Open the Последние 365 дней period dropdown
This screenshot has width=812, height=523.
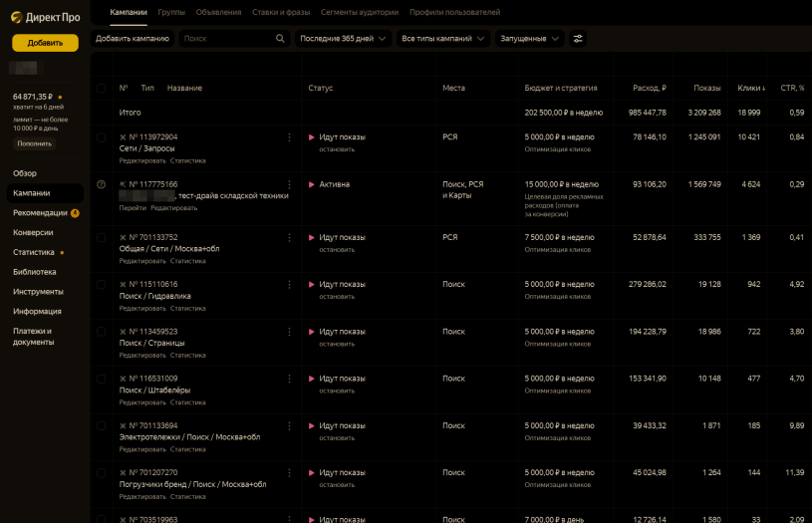[x=343, y=38]
